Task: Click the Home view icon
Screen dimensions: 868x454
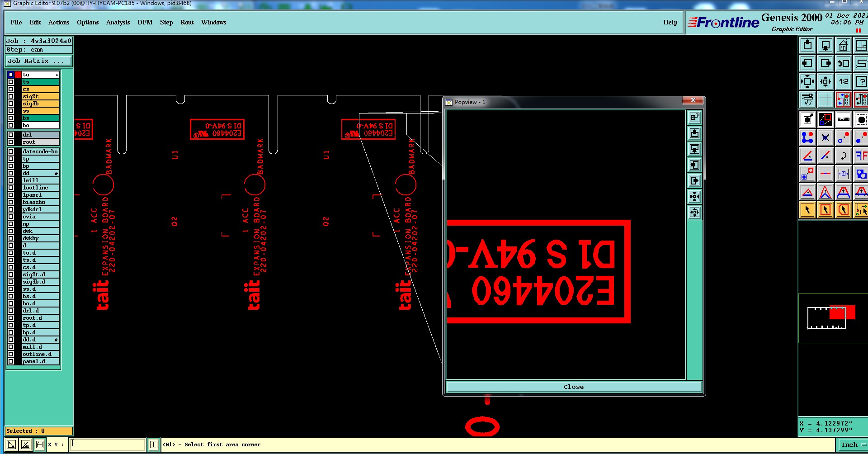Action: [x=844, y=45]
